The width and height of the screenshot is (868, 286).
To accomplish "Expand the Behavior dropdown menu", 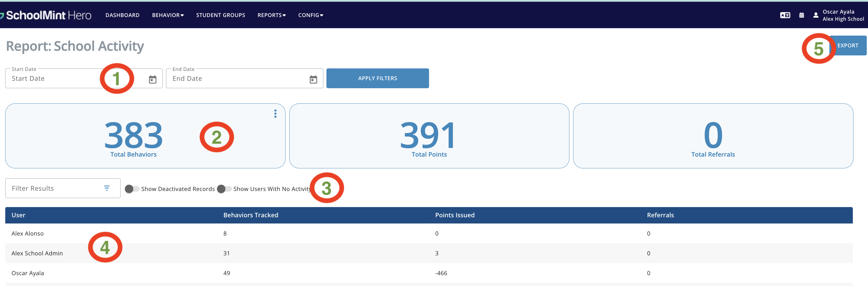I will [x=168, y=15].
